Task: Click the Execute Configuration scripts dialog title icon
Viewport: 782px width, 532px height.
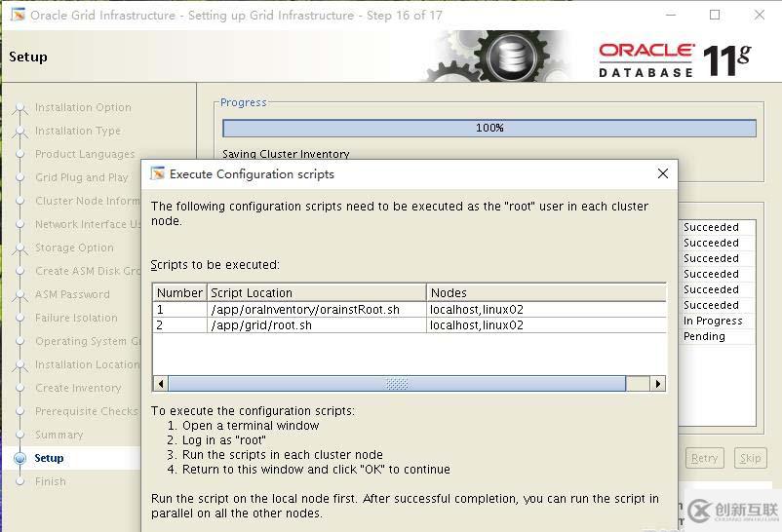Action: (x=158, y=173)
